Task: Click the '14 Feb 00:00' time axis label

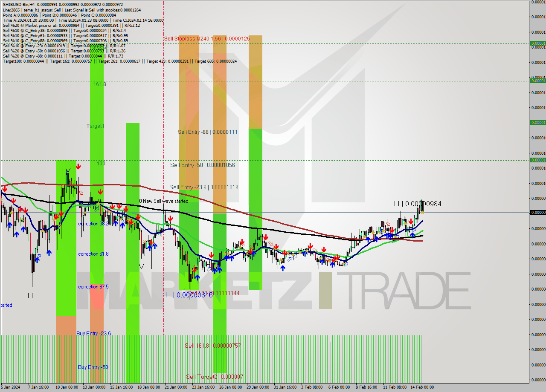Action: (422, 387)
